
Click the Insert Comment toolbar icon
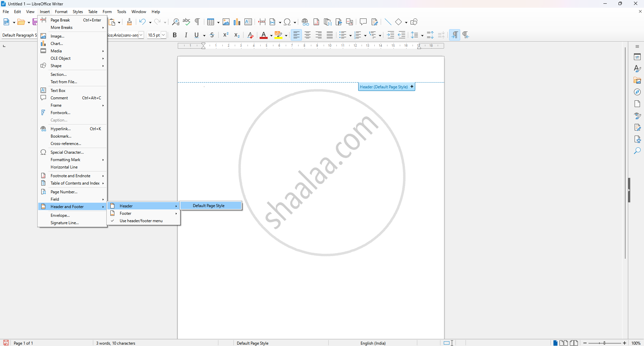[x=363, y=22]
